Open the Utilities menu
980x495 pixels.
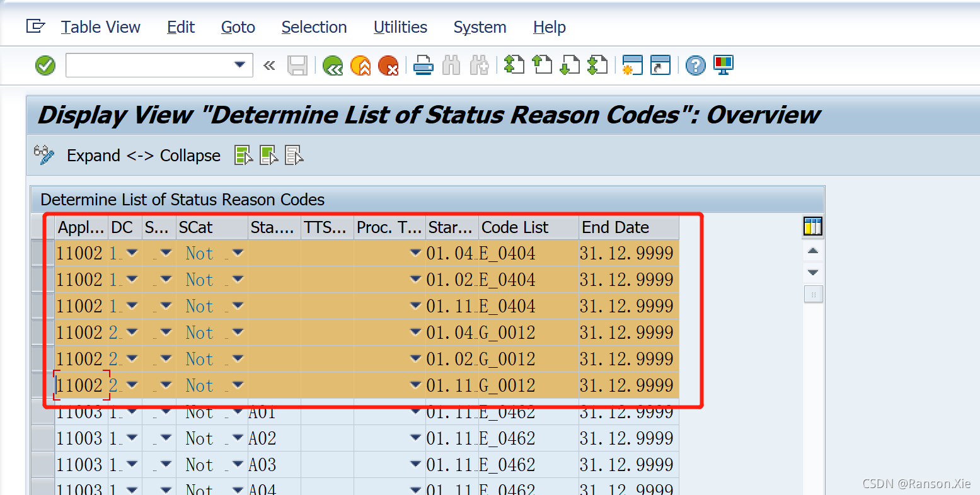click(400, 27)
